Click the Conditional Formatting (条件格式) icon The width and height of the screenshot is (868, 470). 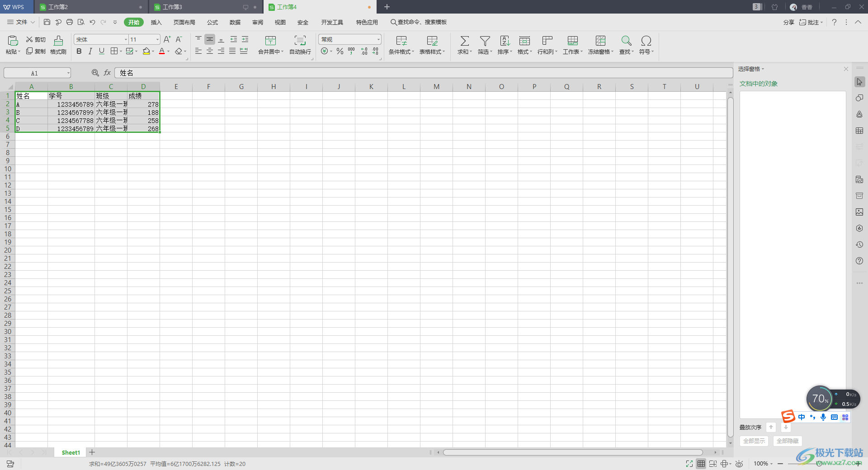401,41
